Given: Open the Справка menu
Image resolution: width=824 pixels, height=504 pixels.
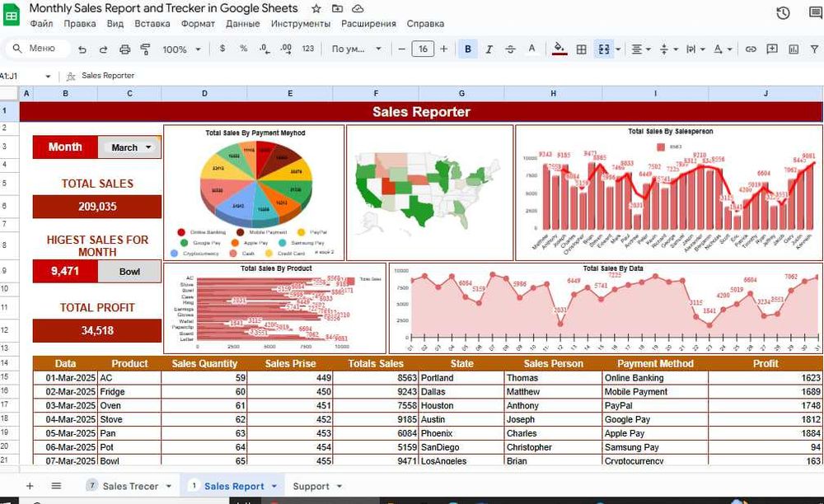Looking at the screenshot, I should click(x=425, y=24).
